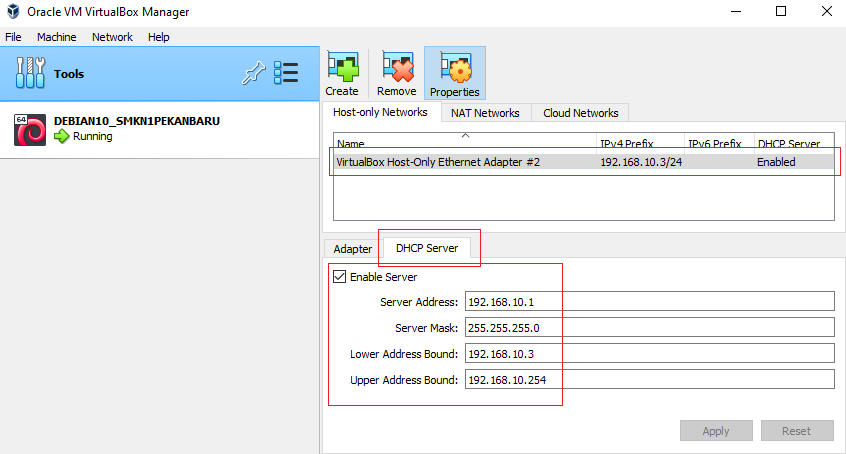846x454 pixels.
Task: Switch to the Adapter tab
Action: tap(353, 249)
